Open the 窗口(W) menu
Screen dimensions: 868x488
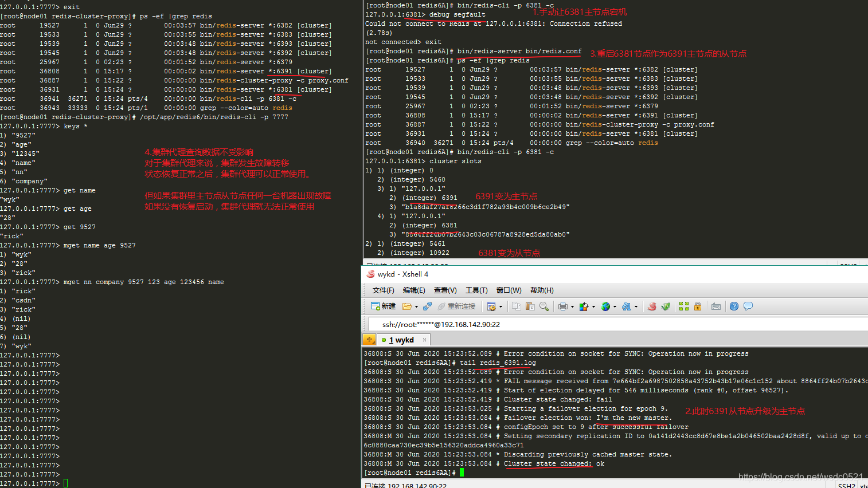[509, 290]
